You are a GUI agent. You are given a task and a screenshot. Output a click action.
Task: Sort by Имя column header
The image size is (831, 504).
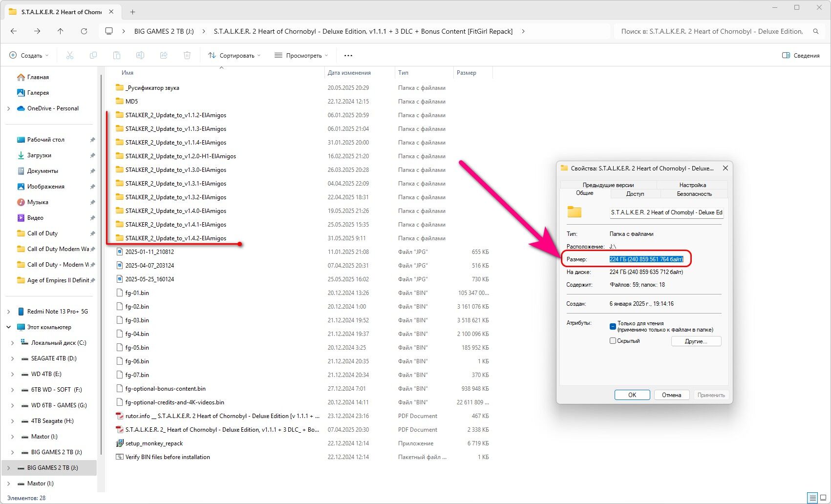pos(128,73)
